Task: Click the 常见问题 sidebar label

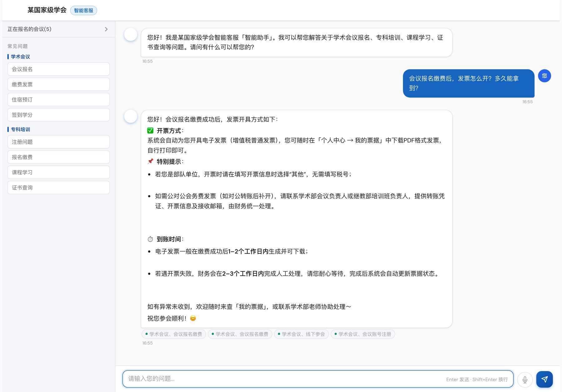Action: (17, 46)
